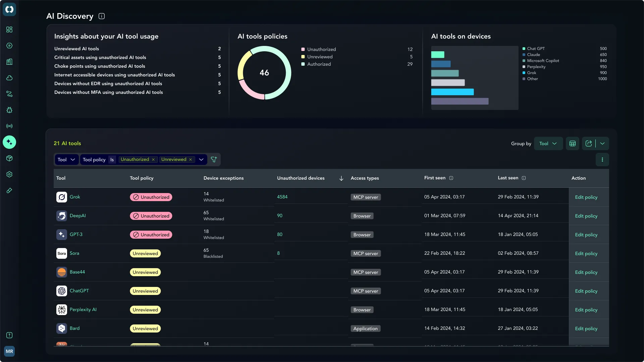Click the Tool policy column header
This screenshot has height=362, width=644.
[142, 178]
